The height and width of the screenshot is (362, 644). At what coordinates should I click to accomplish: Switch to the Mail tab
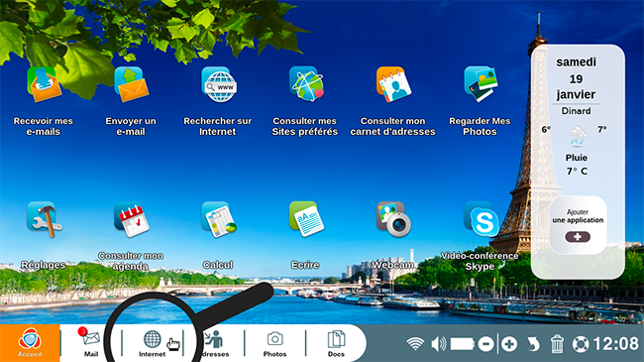click(91, 343)
